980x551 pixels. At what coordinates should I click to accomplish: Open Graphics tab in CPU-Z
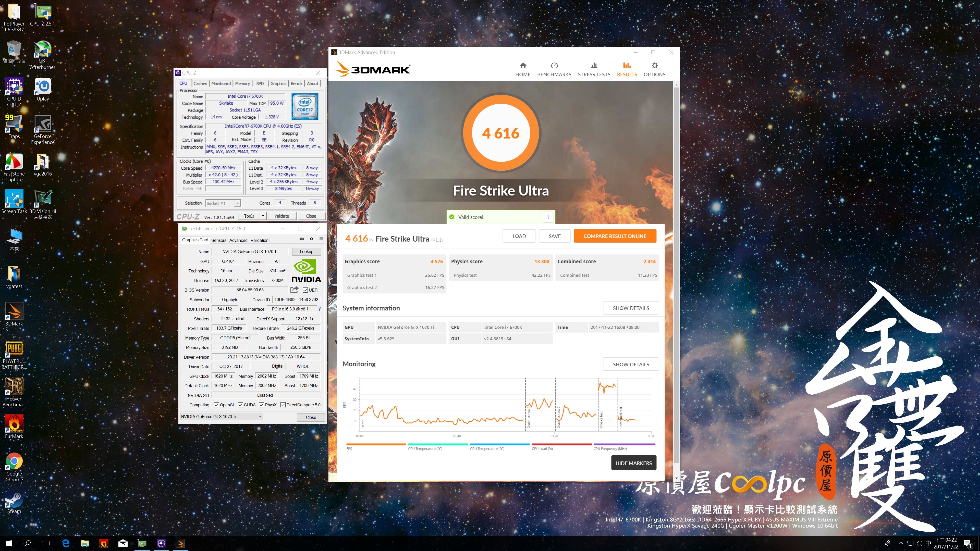coord(278,84)
